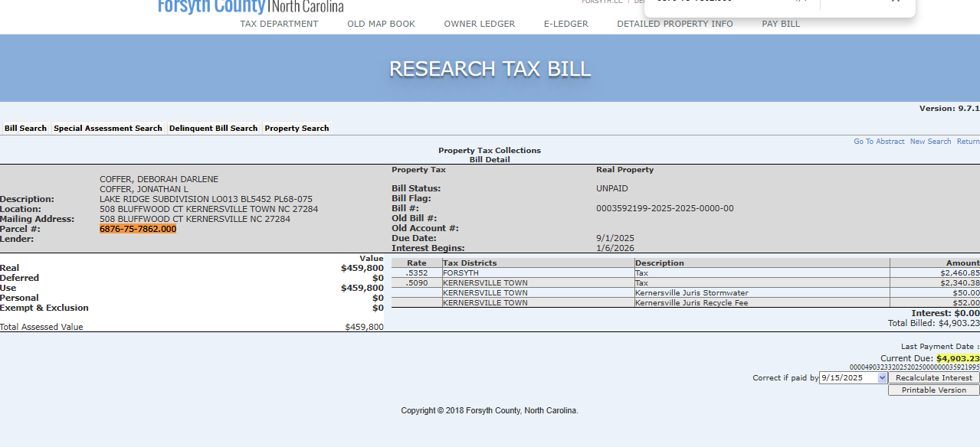Go to the Property Search tab
Viewport: 980px width, 447px height.
point(297,129)
